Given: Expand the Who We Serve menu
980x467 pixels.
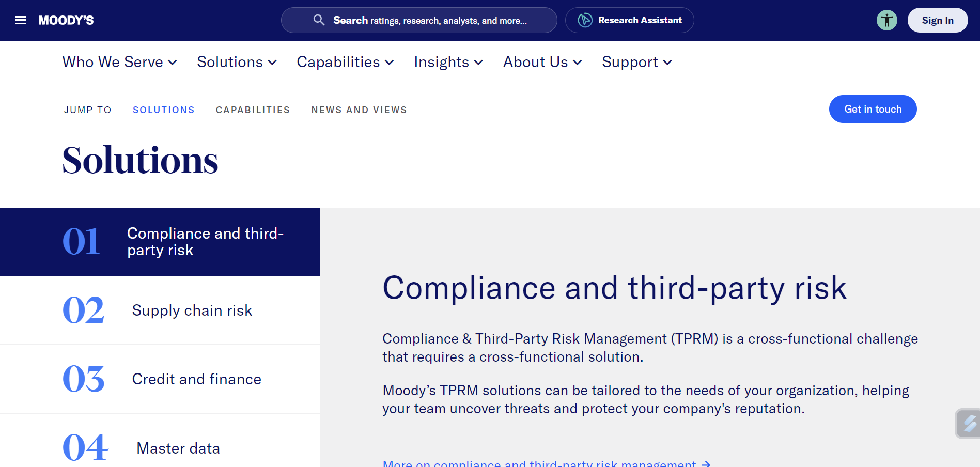Looking at the screenshot, I should click(120, 62).
